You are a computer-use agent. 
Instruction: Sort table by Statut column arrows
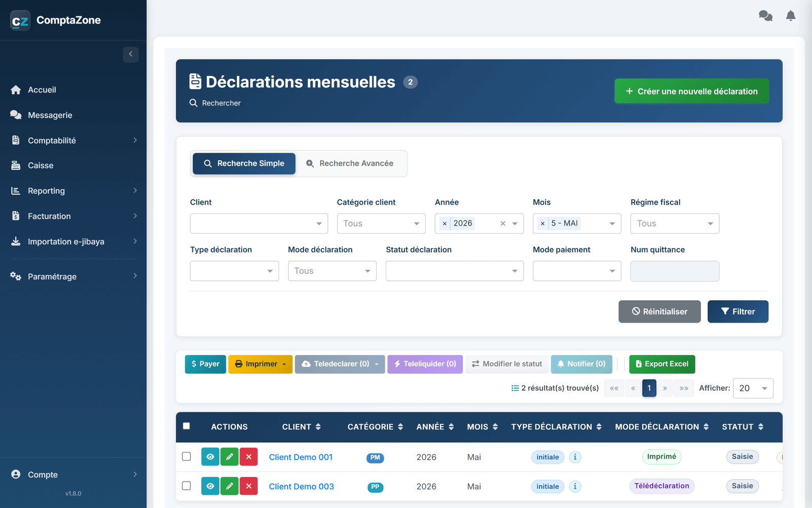(x=761, y=427)
